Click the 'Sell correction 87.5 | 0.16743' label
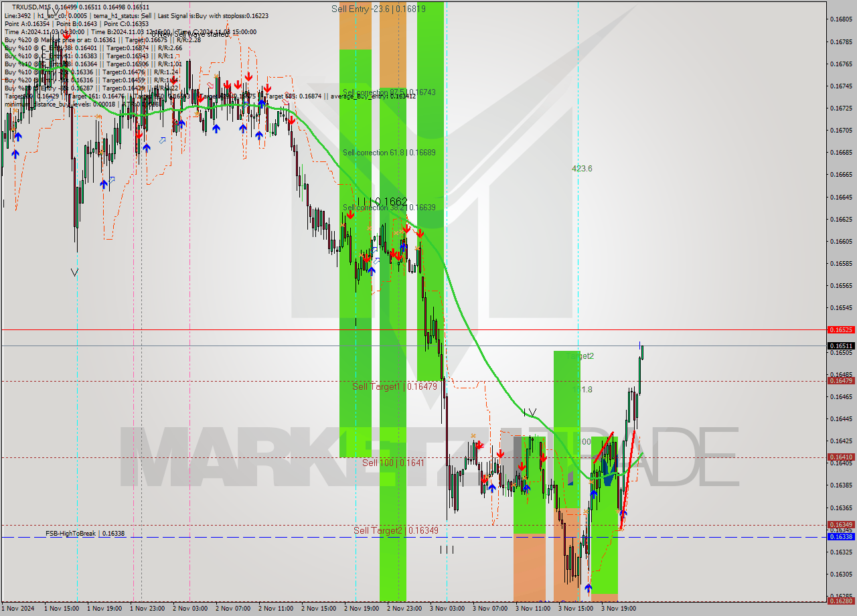This screenshot has width=857, height=616. click(389, 92)
